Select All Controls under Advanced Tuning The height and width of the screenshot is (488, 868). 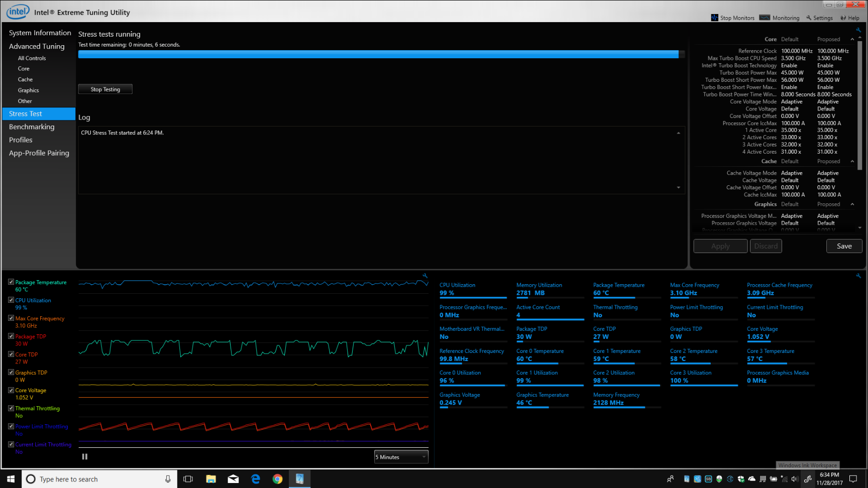pos(32,58)
